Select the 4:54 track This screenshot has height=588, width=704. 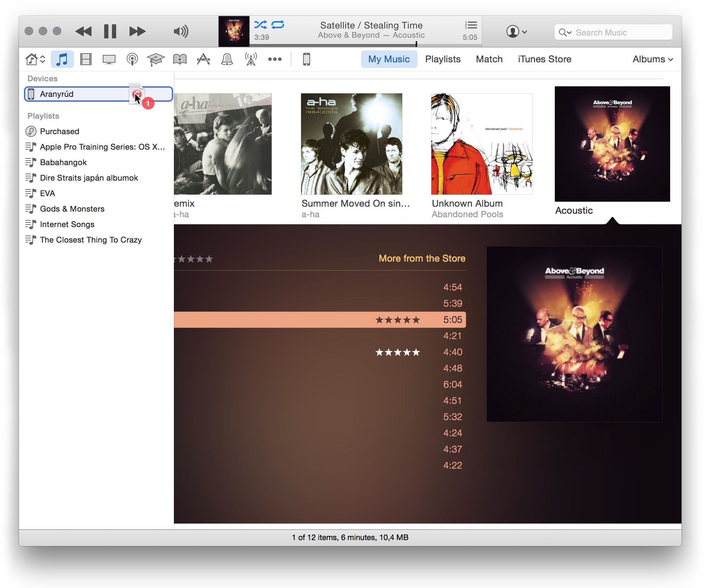[320, 287]
